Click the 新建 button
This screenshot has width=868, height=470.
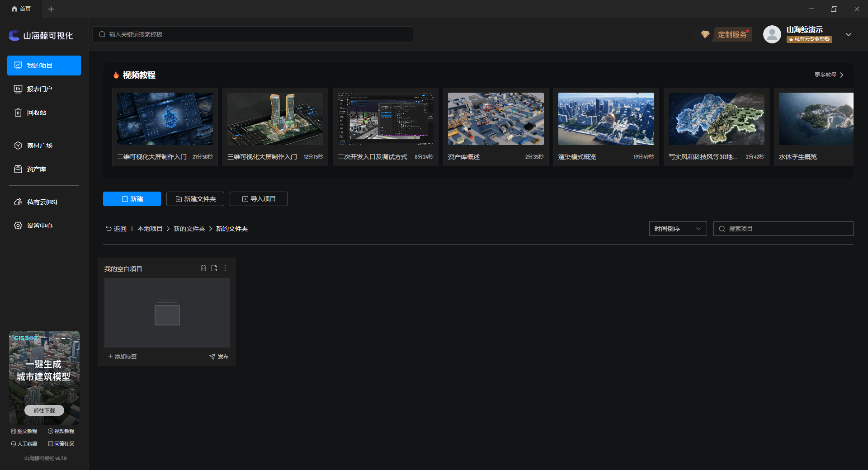132,199
